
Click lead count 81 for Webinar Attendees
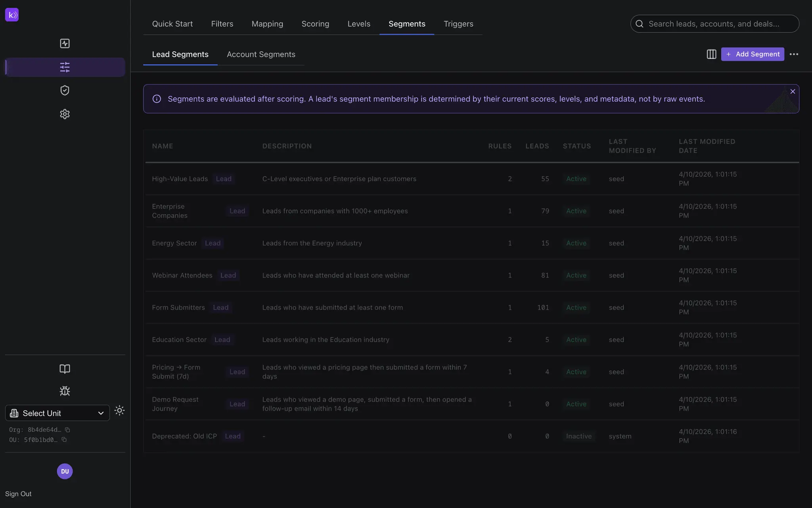[545, 275]
